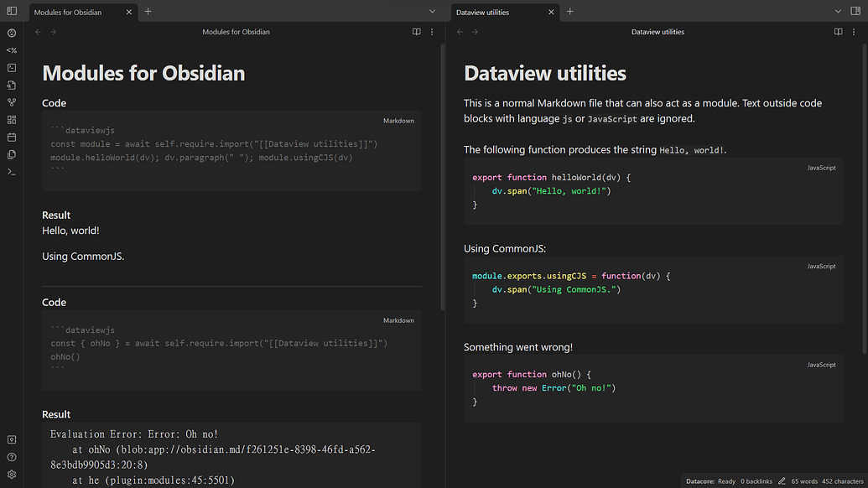Open graph view from the ribbon

(11, 102)
